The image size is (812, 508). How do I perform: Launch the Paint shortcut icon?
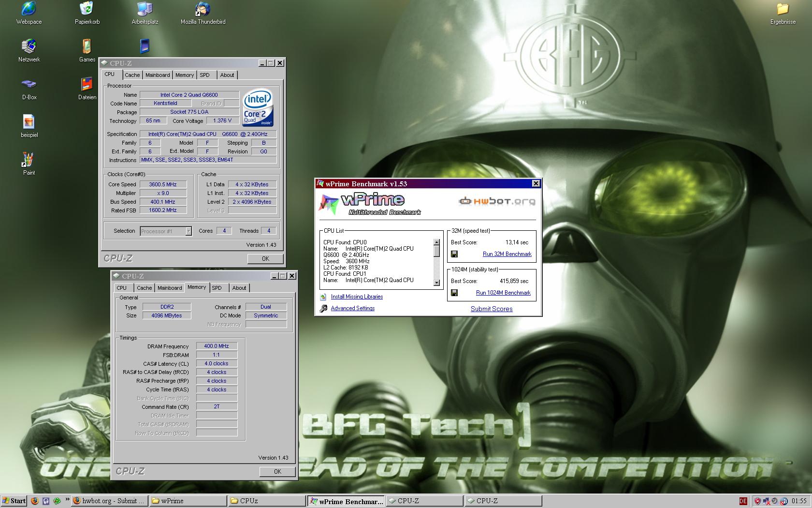pyautogui.click(x=29, y=164)
